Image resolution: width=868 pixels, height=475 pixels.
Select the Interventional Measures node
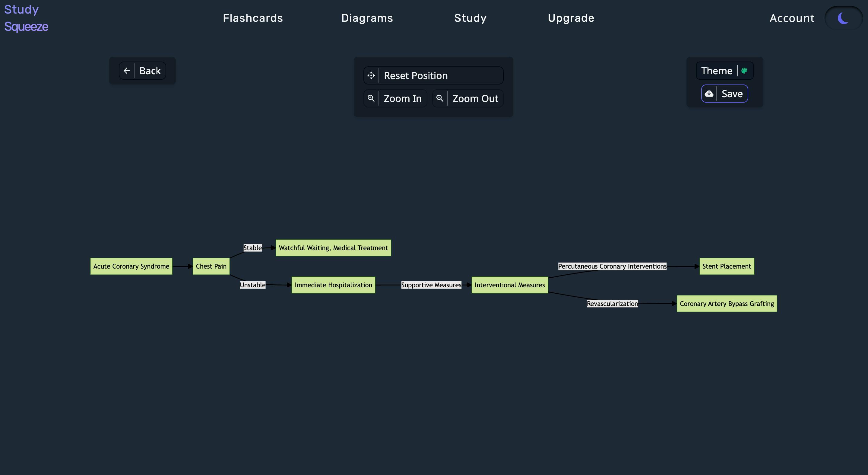point(510,285)
